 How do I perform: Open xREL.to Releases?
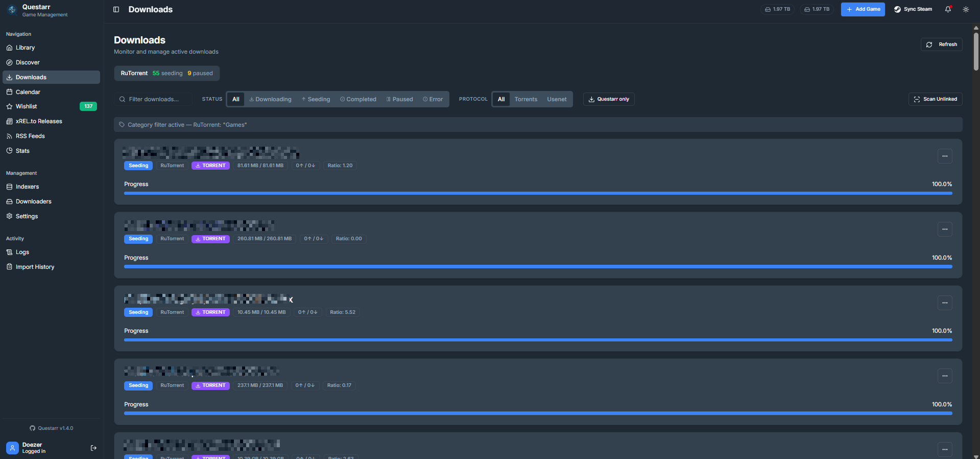(51, 121)
